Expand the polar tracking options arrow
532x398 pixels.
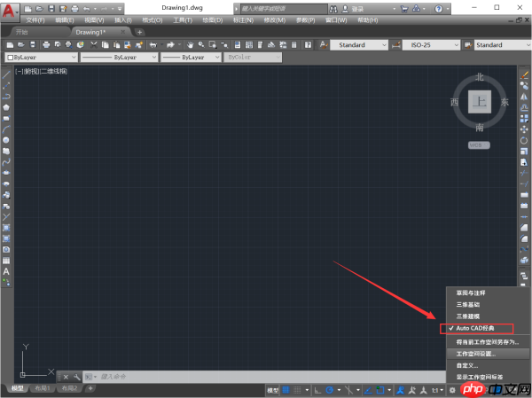(339, 390)
